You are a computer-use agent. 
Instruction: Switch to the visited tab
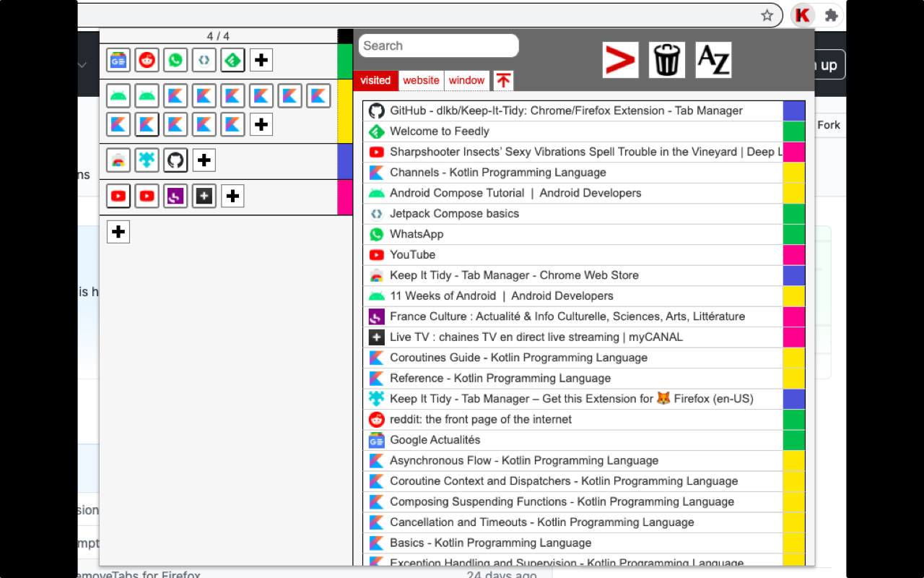(x=375, y=80)
